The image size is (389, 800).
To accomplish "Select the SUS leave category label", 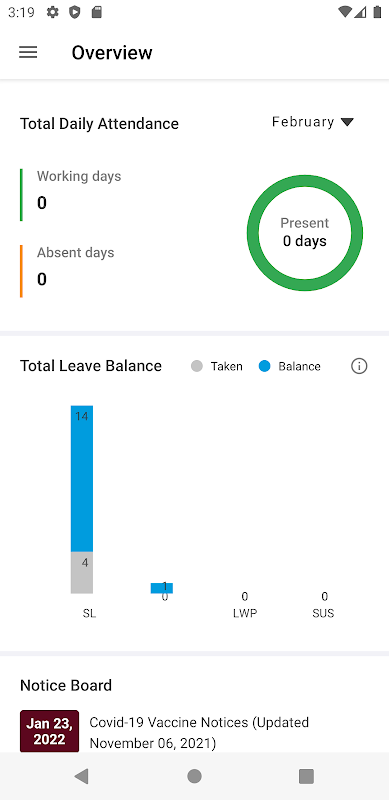I will point(323,613).
